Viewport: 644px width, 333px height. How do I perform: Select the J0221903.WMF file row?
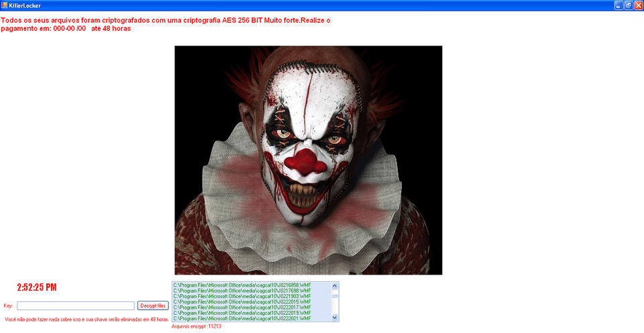pos(252,296)
